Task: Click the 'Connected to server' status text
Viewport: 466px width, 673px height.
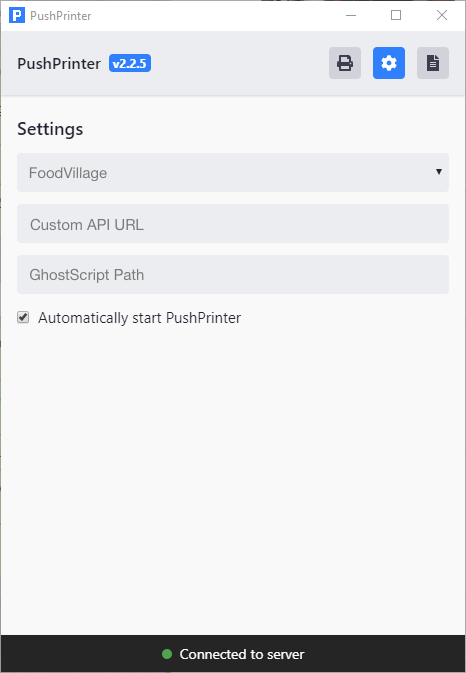Action: tap(242, 654)
